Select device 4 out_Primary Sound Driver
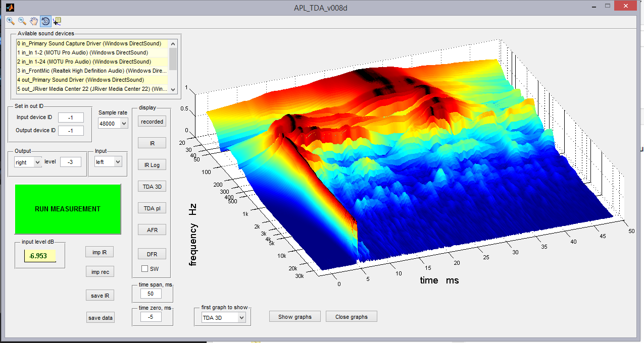644x343 pixels. click(92, 80)
